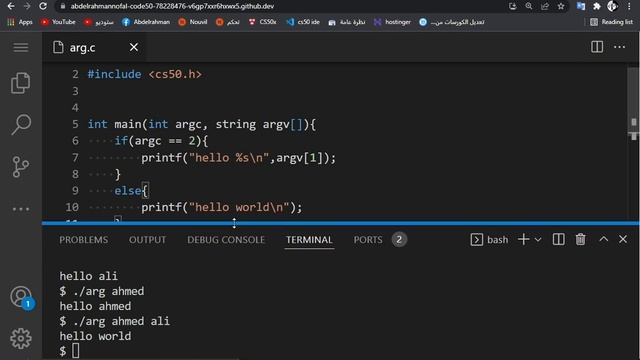This screenshot has height=360, width=640.
Task: Open the translate extension icon
Action: pos(580,6)
